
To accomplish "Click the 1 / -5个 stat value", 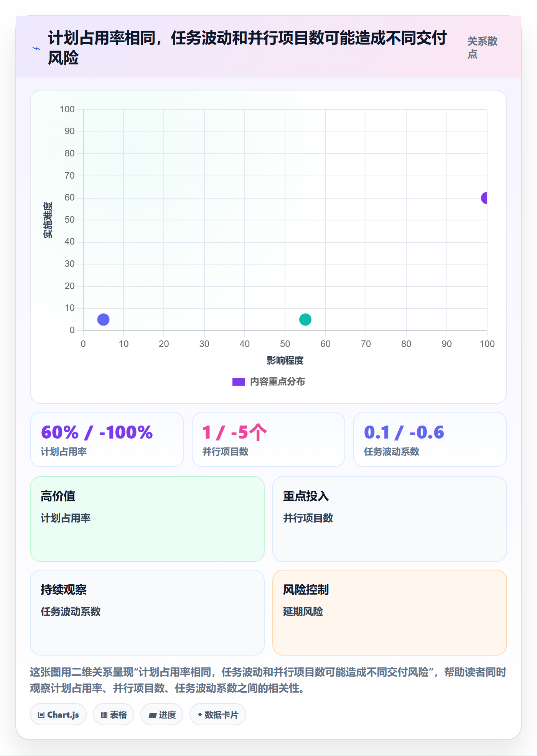I will [234, 432].
